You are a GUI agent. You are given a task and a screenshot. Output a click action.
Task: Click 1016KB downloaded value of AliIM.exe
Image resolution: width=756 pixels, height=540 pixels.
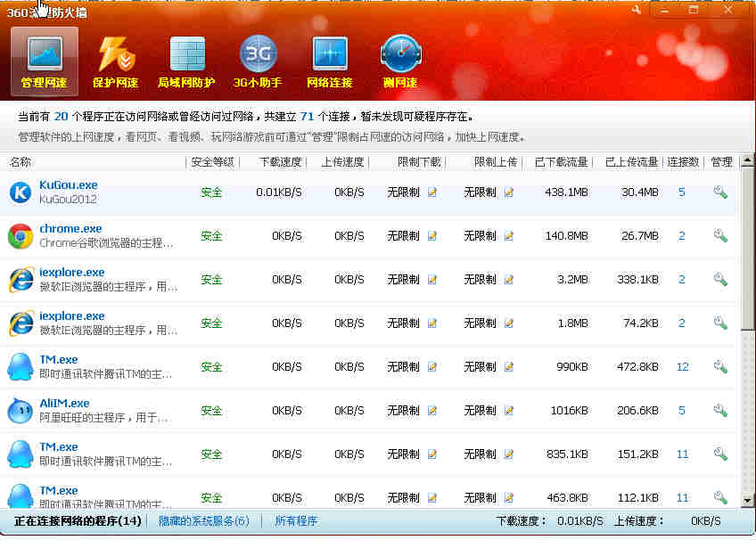(570, 411)
